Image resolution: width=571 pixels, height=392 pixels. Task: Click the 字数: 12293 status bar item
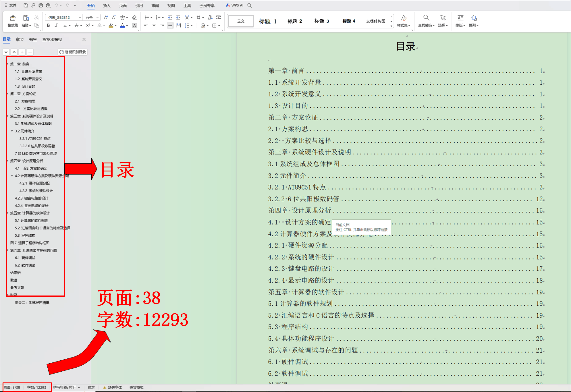click(36, 387)
